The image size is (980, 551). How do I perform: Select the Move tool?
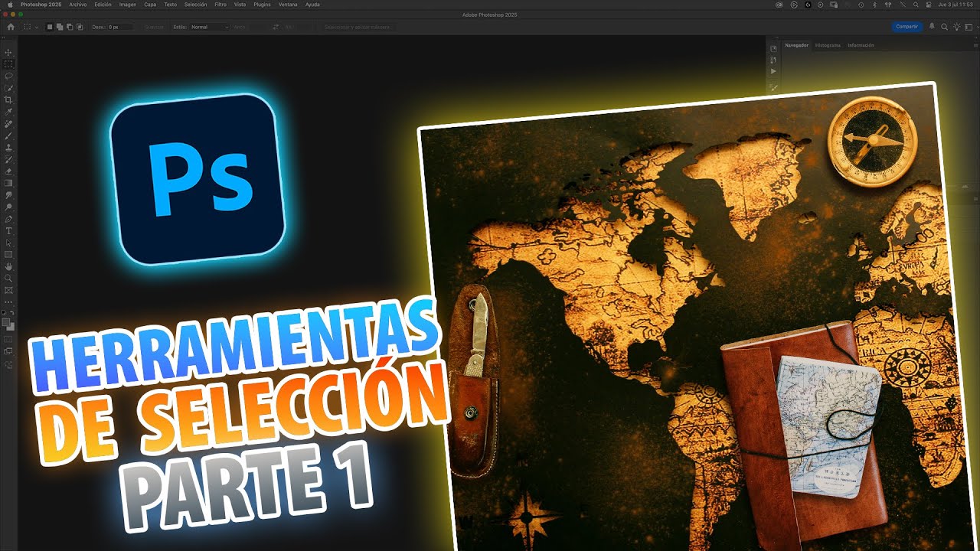click(x=9, y=52)
